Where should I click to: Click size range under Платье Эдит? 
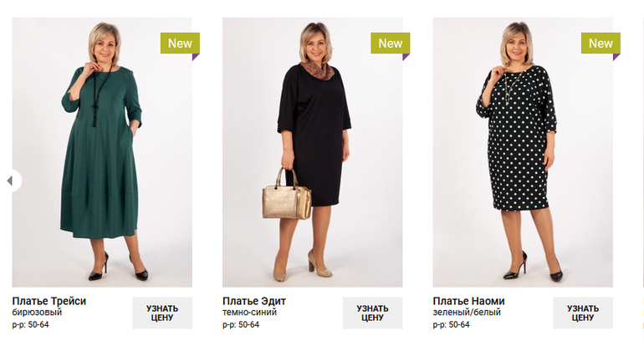[x=241, y=324]
